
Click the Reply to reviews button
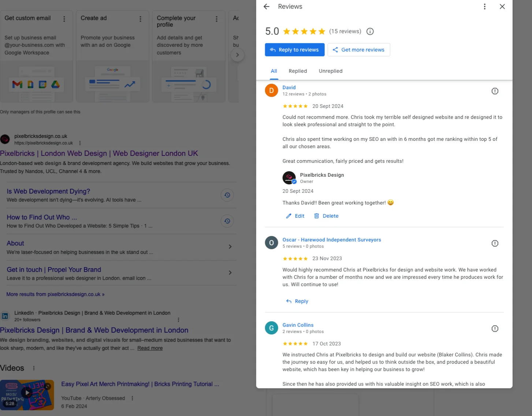click(295, 50)
